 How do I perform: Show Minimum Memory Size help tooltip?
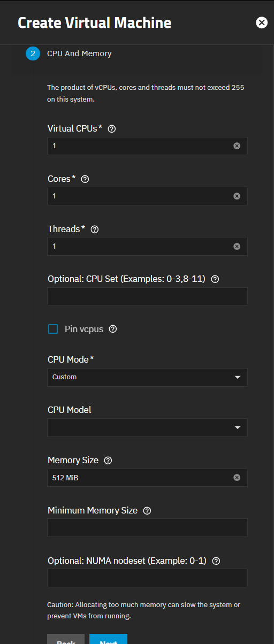point(147,511)
